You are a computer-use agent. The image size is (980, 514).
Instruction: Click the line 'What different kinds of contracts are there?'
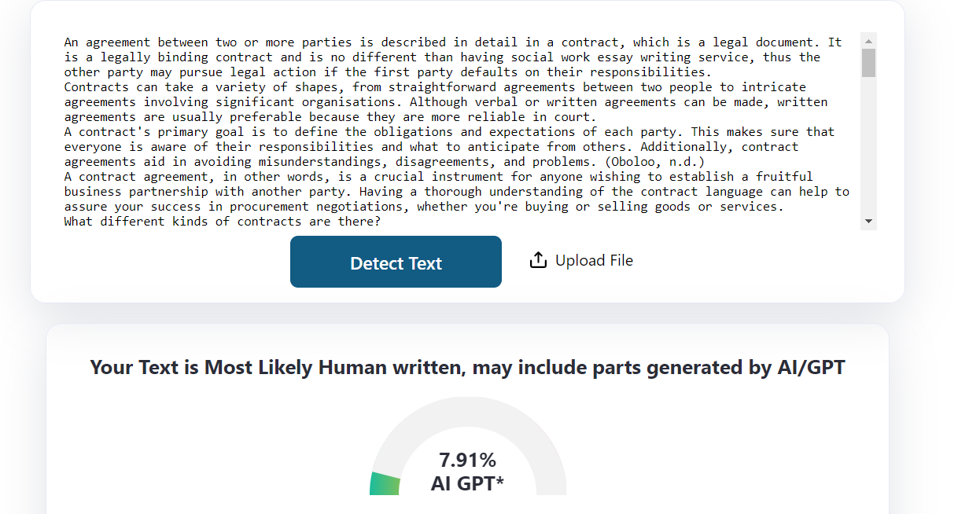tap(223, 222)
